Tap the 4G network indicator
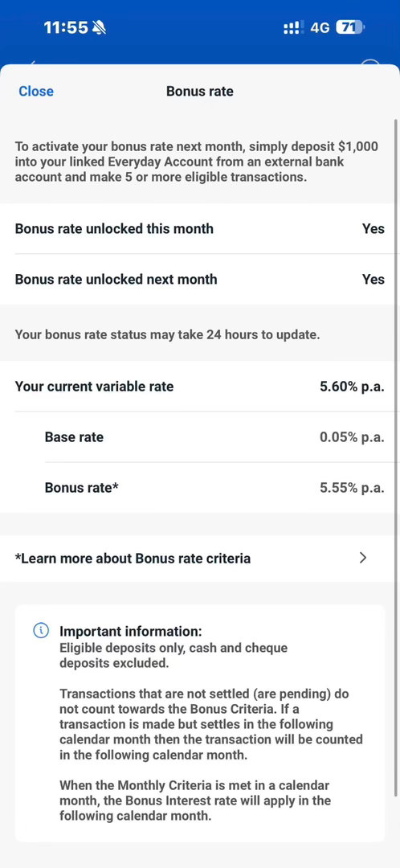 tap(320, 27)
